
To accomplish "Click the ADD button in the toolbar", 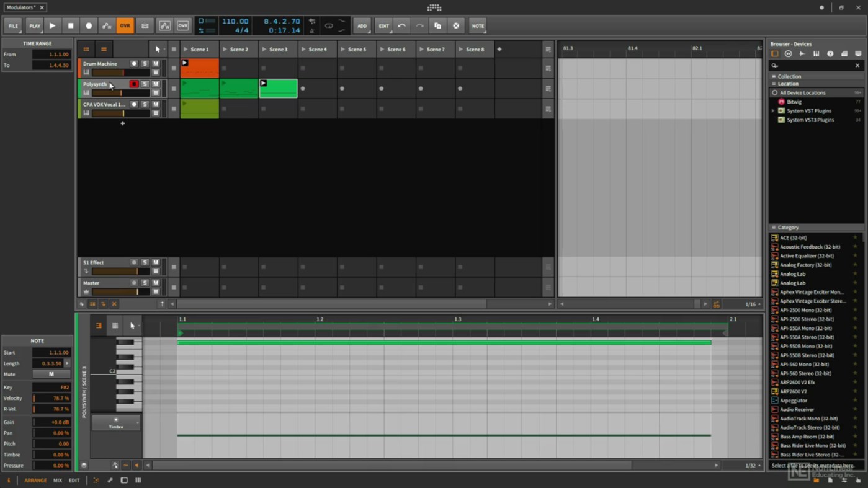I will click(362, 25).
